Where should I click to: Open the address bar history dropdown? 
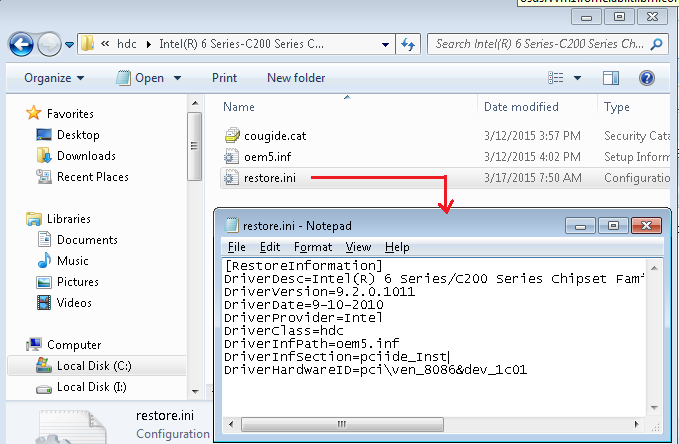(x=385, y=44)
